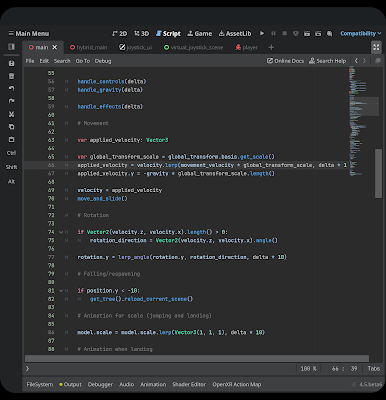Toggle distraction-free mode icon
Image resolution: width=386 pixels, height=400 pixels.
click(x=376, y=47)
